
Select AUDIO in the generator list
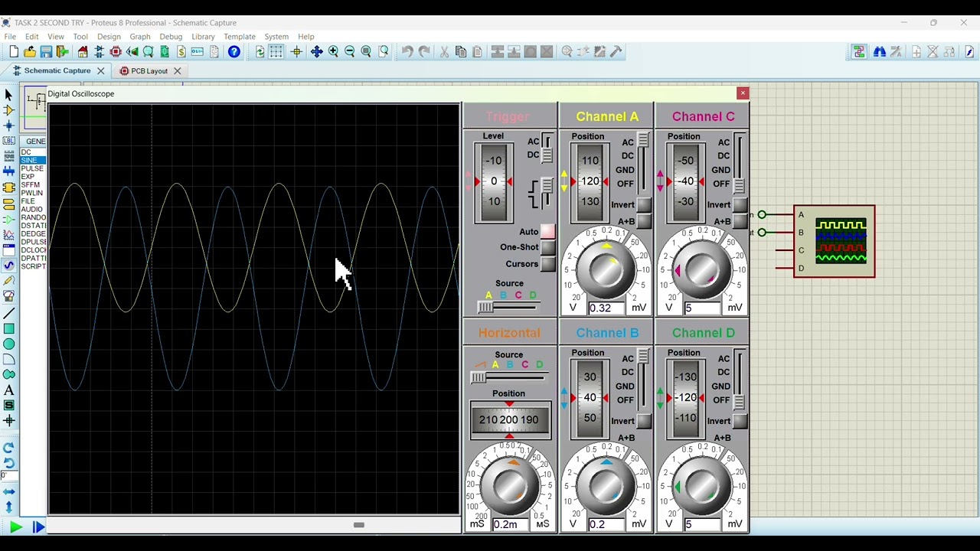point(32,209)
